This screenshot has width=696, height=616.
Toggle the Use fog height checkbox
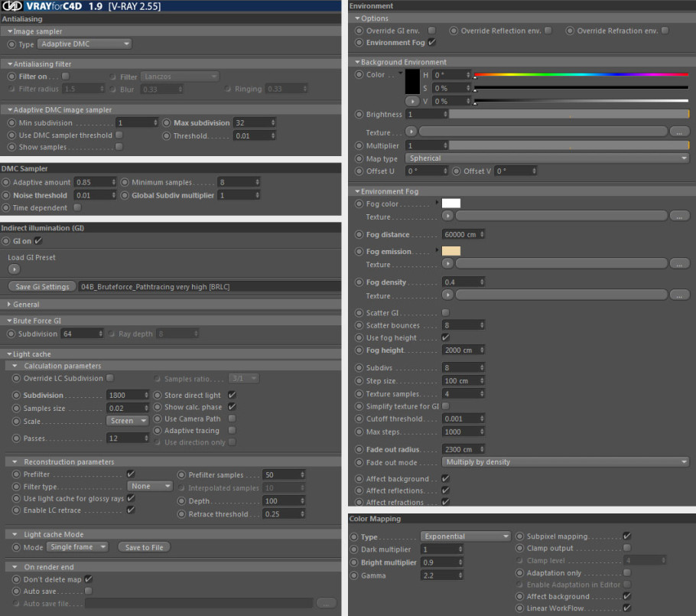click(x=446, y=337)
